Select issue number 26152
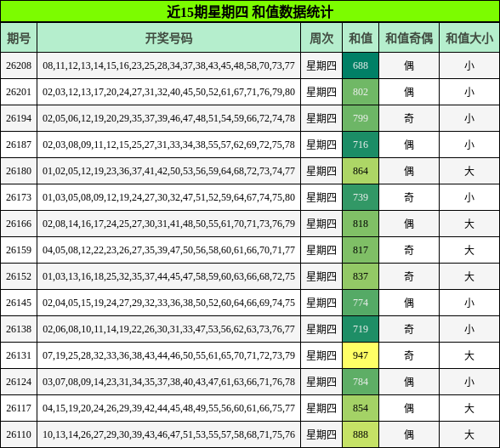Image resolution: width=500 pixels, height=448 pixels. point(19,276)
